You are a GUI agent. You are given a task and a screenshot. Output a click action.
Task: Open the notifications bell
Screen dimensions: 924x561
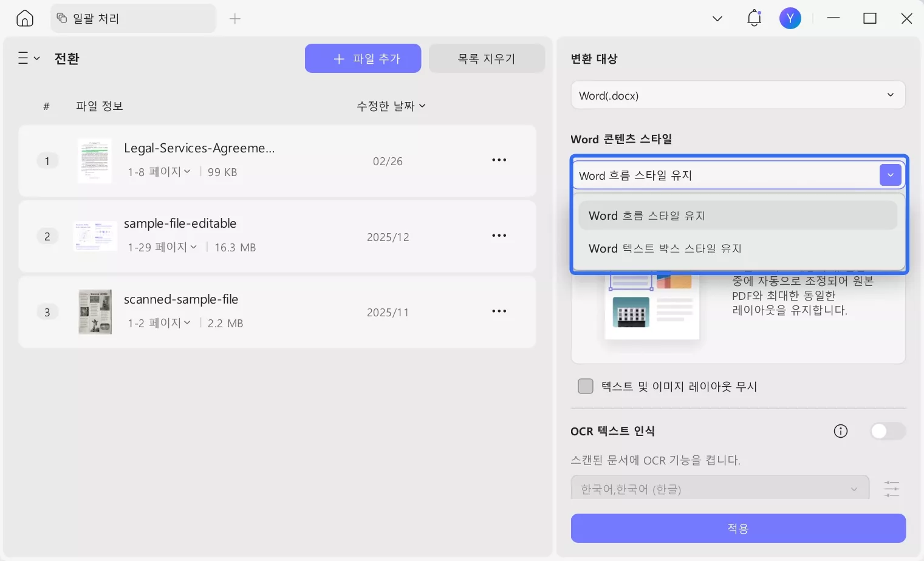coord(753,18)
